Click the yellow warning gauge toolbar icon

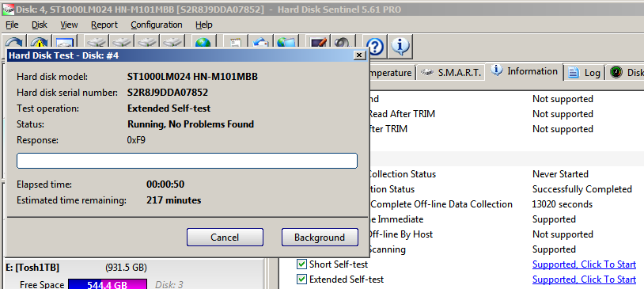pyautogui.click(x=40, y=42)
